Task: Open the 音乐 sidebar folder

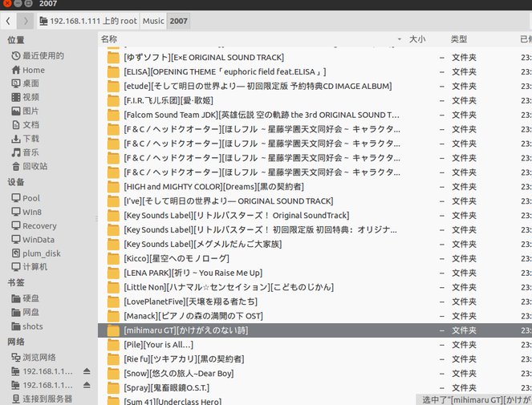Action: [30, 152]
